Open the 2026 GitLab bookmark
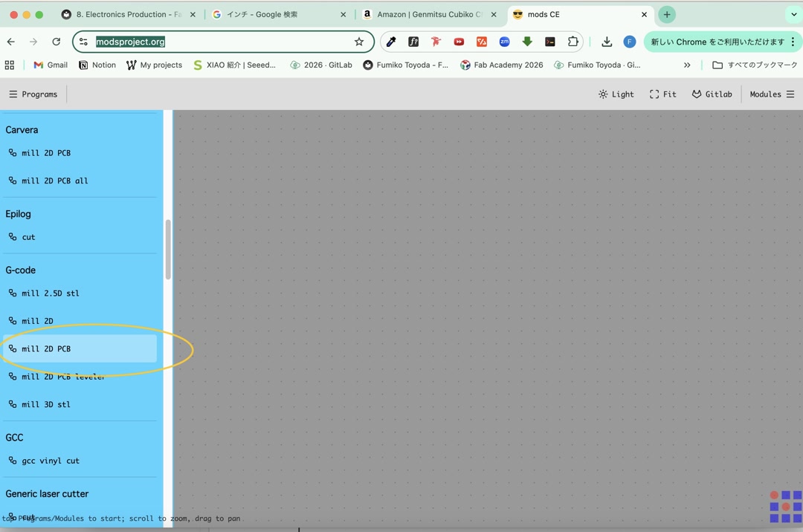Image resolution: width=803 pixels, height=532 pixels. click(321, 65)
